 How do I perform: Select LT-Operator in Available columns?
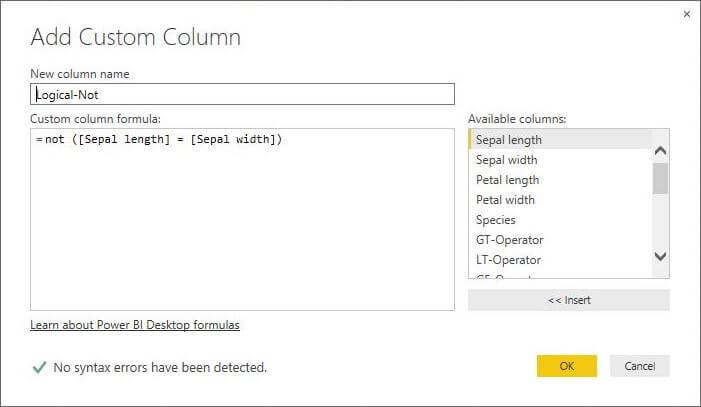pos(560,260)
